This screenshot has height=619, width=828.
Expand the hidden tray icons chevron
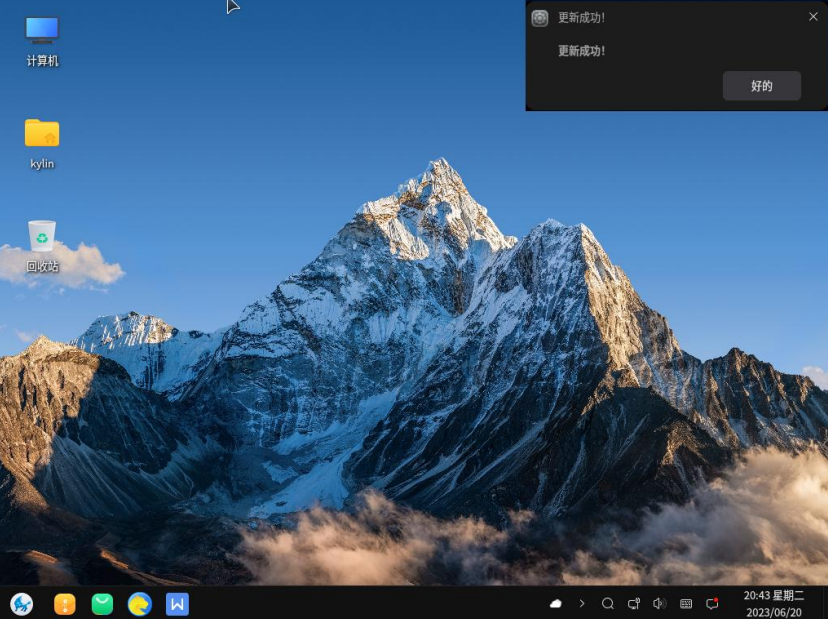click(582, 604)
